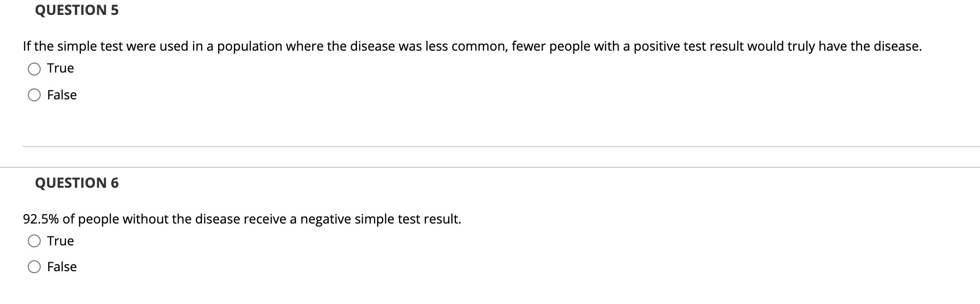Click the True label beside Question 6 radio
The image size is (980, 304).
[60, 241]
